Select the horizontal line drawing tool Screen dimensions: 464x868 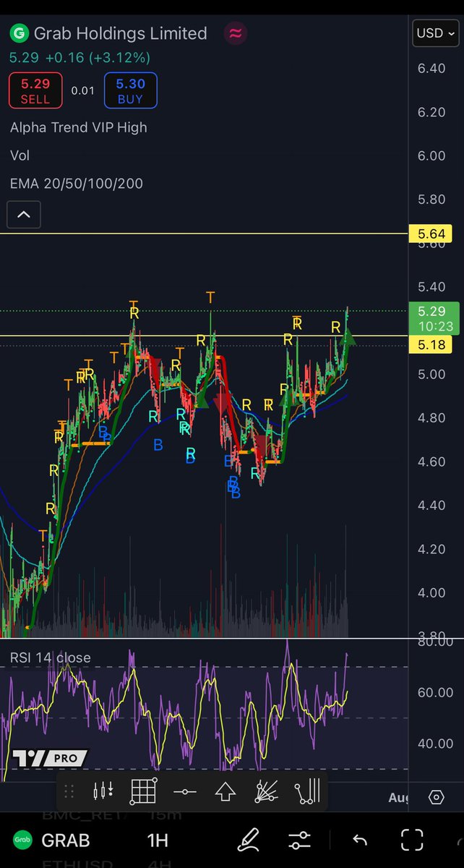pos(185,791)
